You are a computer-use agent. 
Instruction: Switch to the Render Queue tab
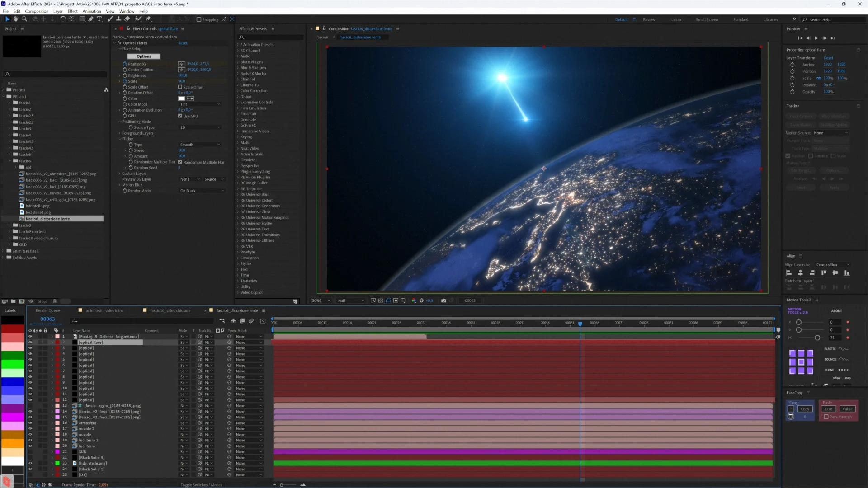(47, 310)
